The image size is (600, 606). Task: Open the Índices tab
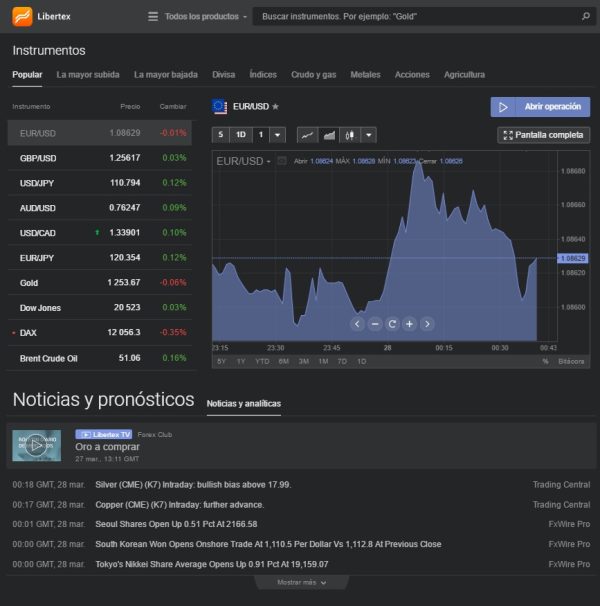click(x=263, y=75)
